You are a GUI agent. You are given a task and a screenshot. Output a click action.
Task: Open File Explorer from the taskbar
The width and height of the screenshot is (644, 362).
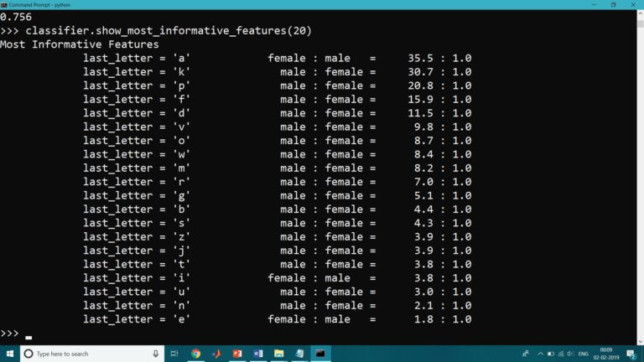point(278,354)
